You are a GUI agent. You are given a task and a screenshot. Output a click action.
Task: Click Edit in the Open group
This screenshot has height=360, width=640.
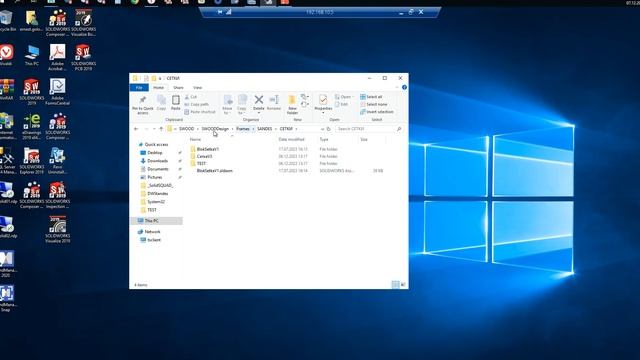(x=341, y=104)
